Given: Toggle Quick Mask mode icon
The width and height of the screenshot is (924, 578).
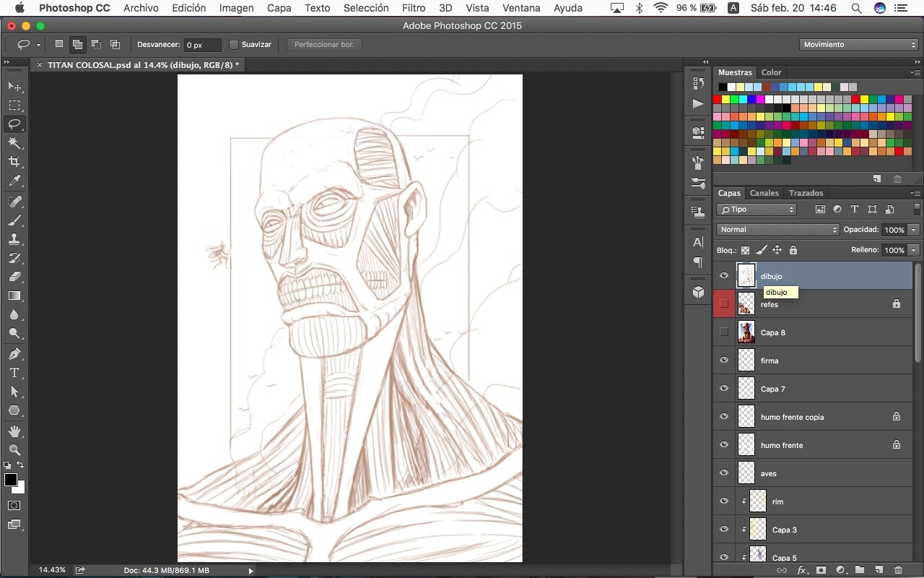Looking at the screenshot, I should click(14, 505).
